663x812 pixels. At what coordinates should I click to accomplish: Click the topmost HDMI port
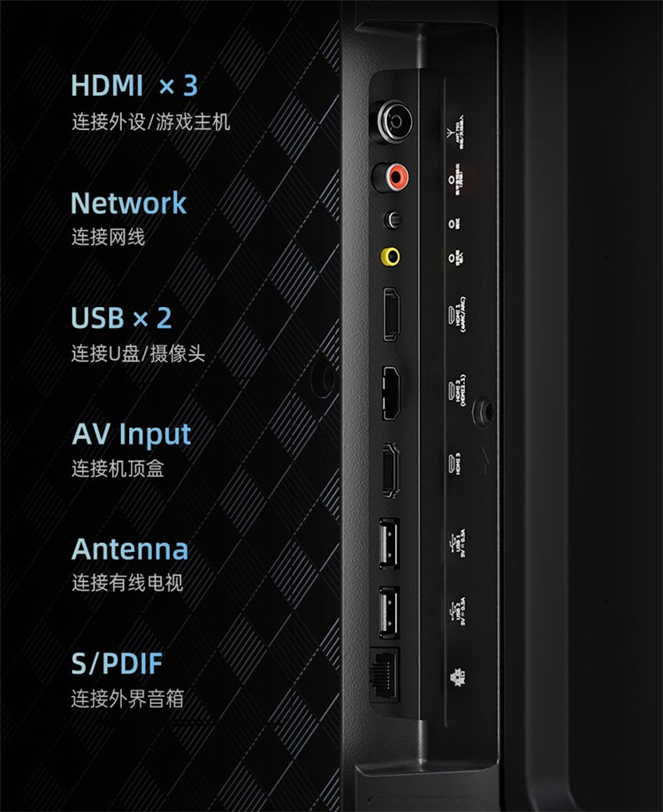point(392,314)
